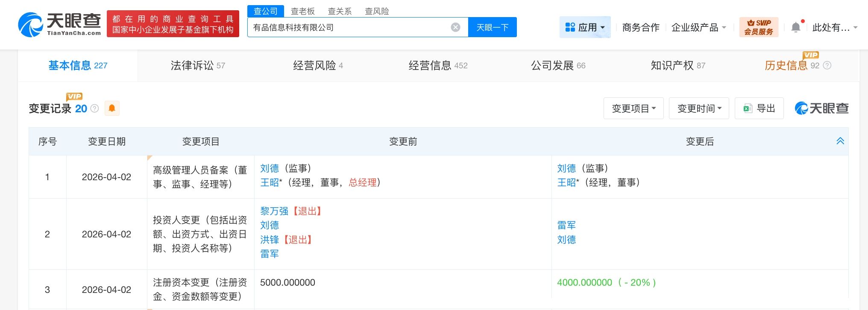Open 雷军 link in row 2 变更前
Viewport: 868px width, 310px height.
click(x=270, y=254)
